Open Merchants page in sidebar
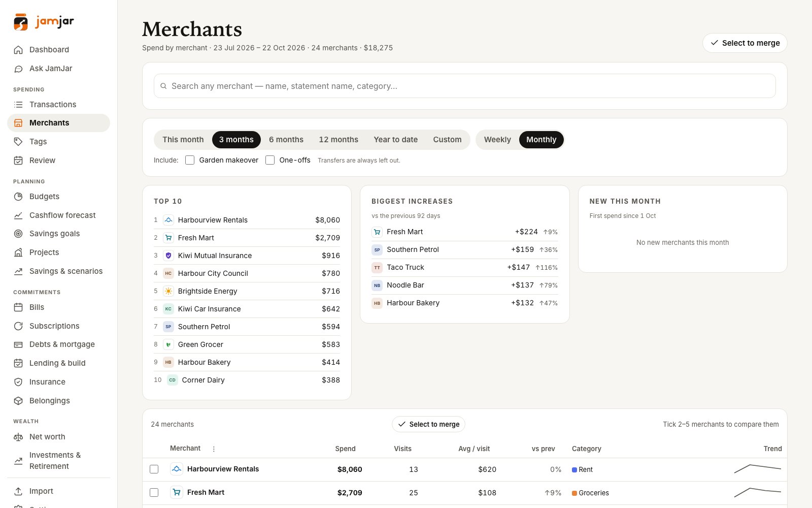Image resolution: width=812 pixels, height=508 pixels. tap(58, 123)
